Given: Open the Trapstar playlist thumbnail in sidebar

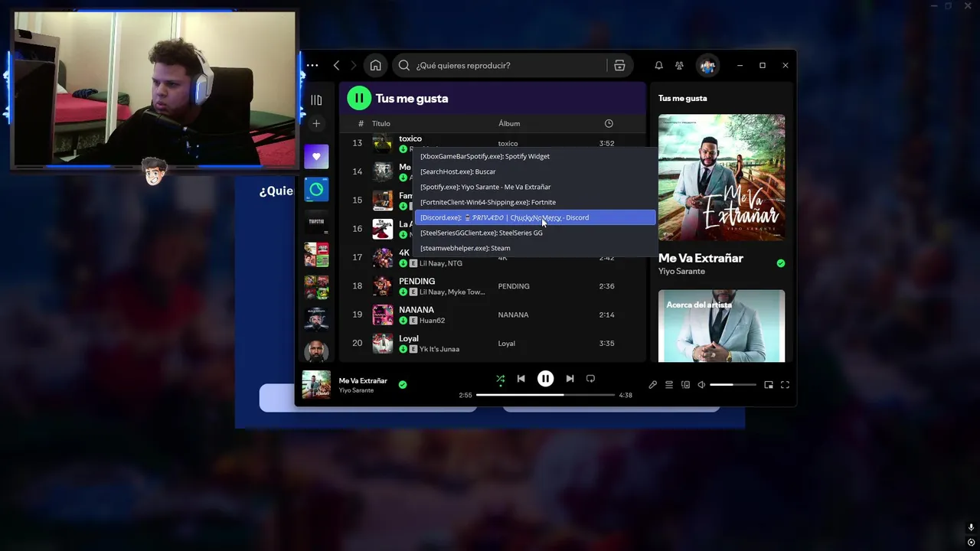Looking at the screenshot, I should point(316,221).
